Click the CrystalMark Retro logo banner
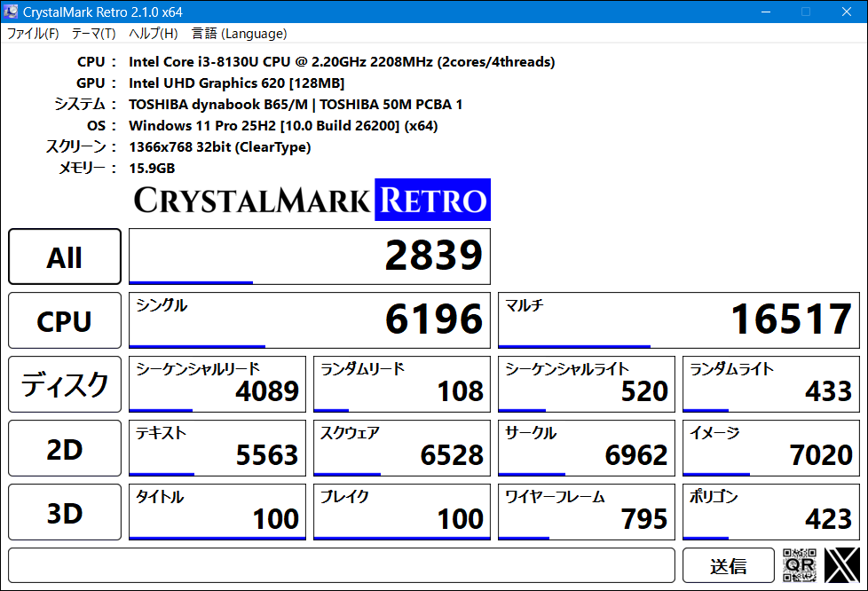868x591 pixels. (x=312, y=200)
